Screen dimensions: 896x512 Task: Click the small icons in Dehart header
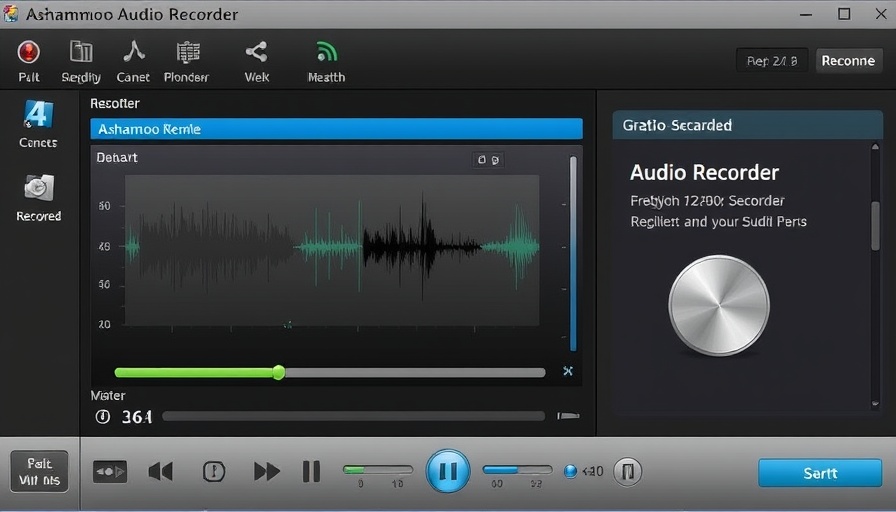tap(488, 160)
